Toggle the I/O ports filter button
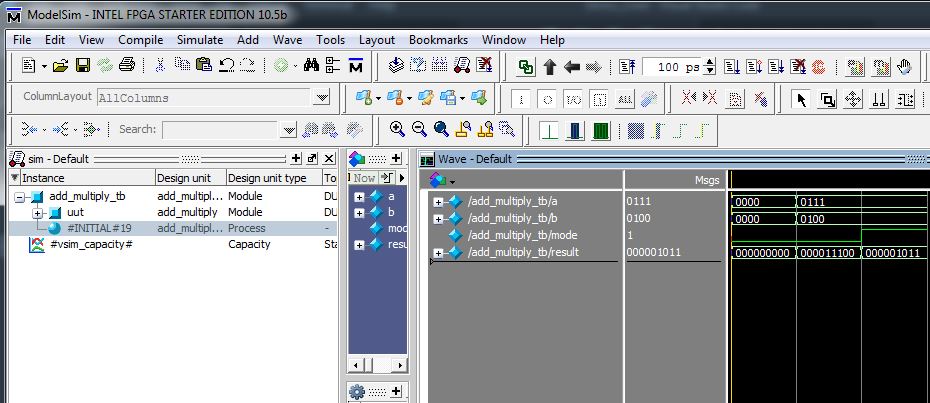 [x=573, y=100]
